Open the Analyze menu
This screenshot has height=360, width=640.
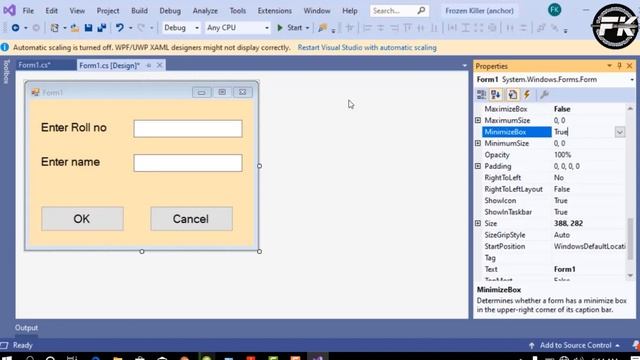205,11
